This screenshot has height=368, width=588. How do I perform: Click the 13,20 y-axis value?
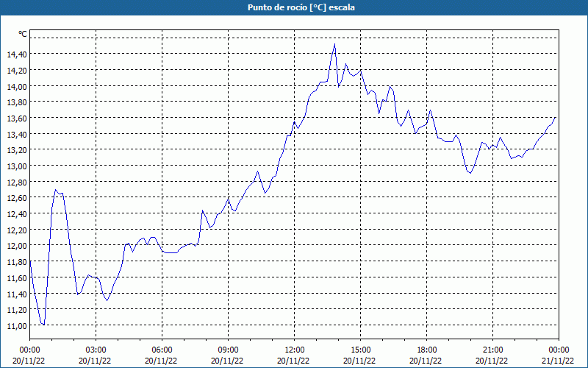coord(17,150)
